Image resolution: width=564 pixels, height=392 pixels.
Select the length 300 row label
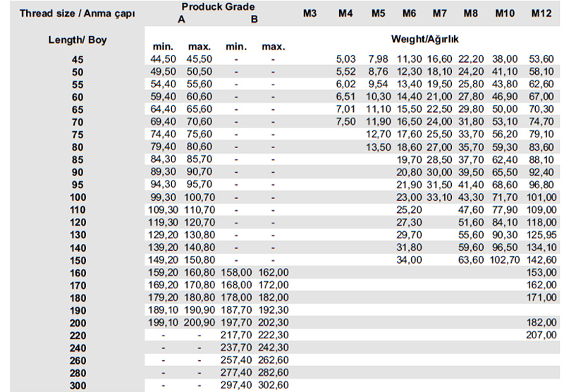pos(78,386)
